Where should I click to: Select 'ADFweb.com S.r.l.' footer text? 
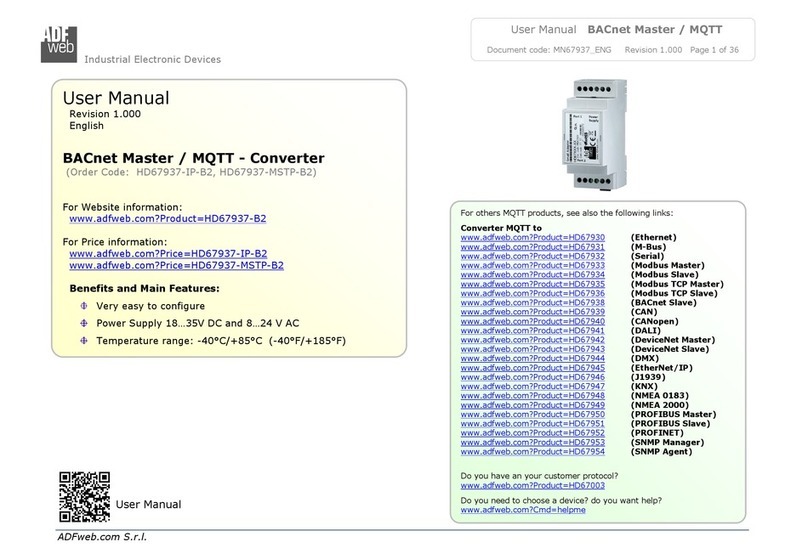pos(102,537)
